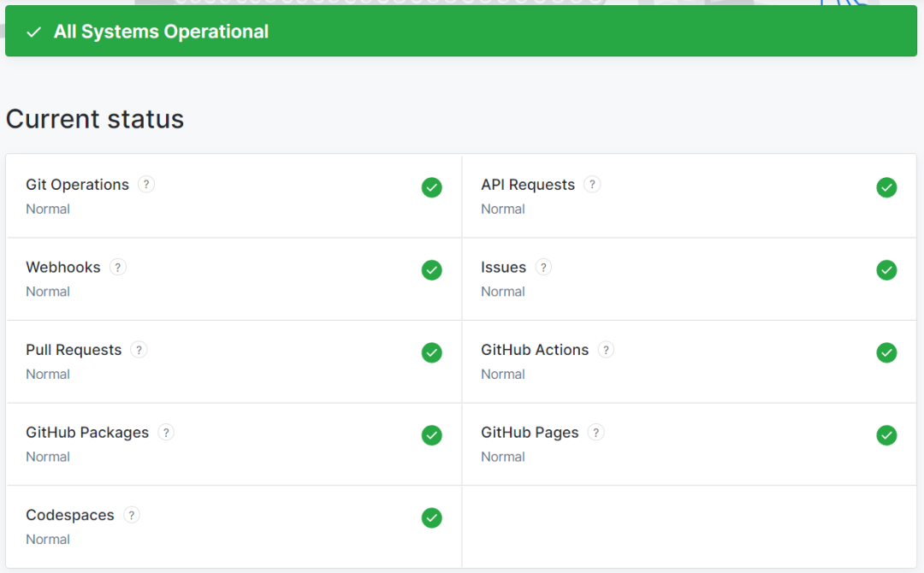Image resolution: width=924 pixels, height=573 pixels.
Task: Open the help icon beside GitHub Pages
Action: coord(595,432)
